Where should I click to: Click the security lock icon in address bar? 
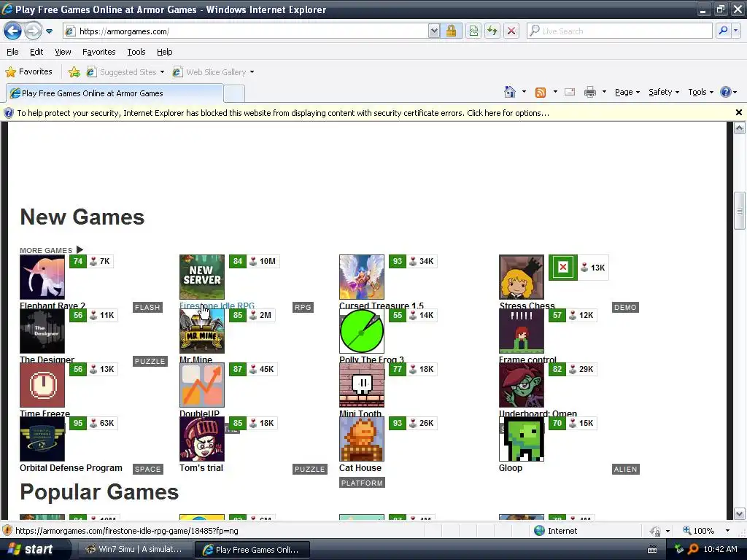pos(451,31)
